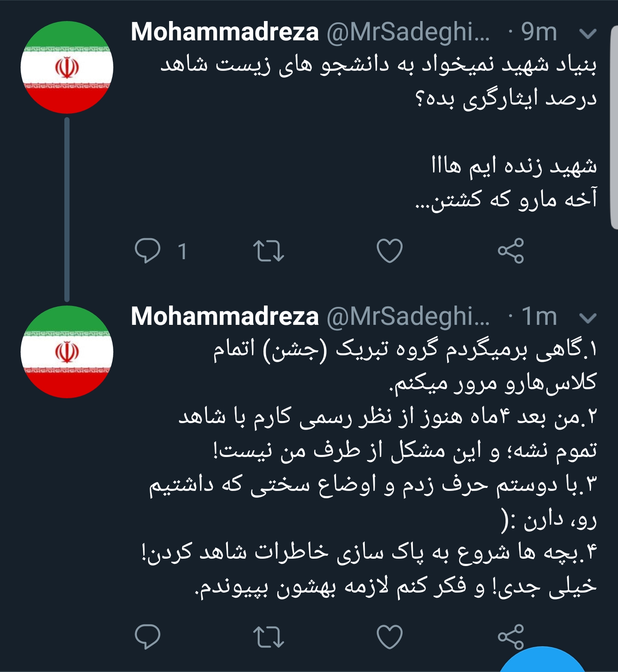Like the second tweet
618x672 pixels.
tap(389, 636)
